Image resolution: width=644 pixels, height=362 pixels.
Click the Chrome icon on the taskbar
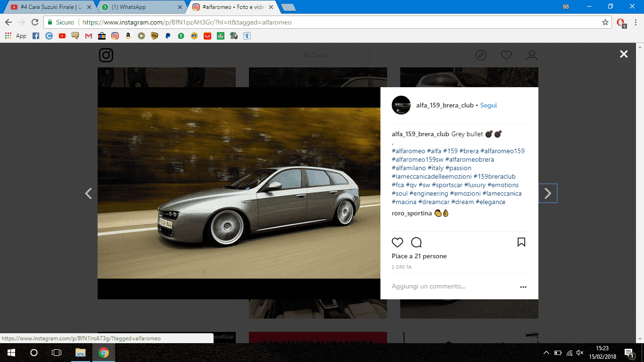pyautogui.click(x=104, y=353)
